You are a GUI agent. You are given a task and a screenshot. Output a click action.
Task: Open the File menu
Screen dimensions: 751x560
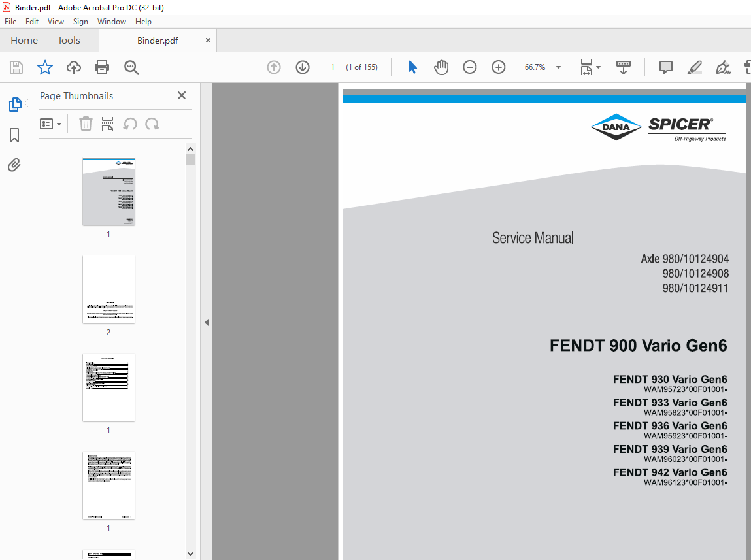(x=10, y=22)
